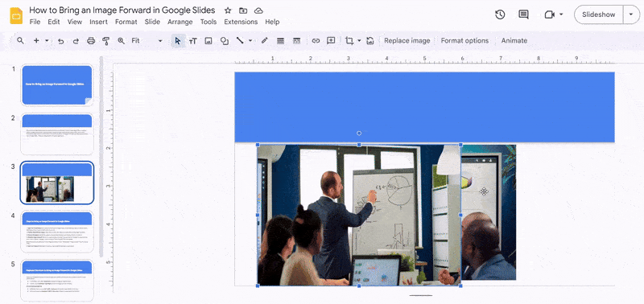Insert an image from toolbar

click(208, 41)
